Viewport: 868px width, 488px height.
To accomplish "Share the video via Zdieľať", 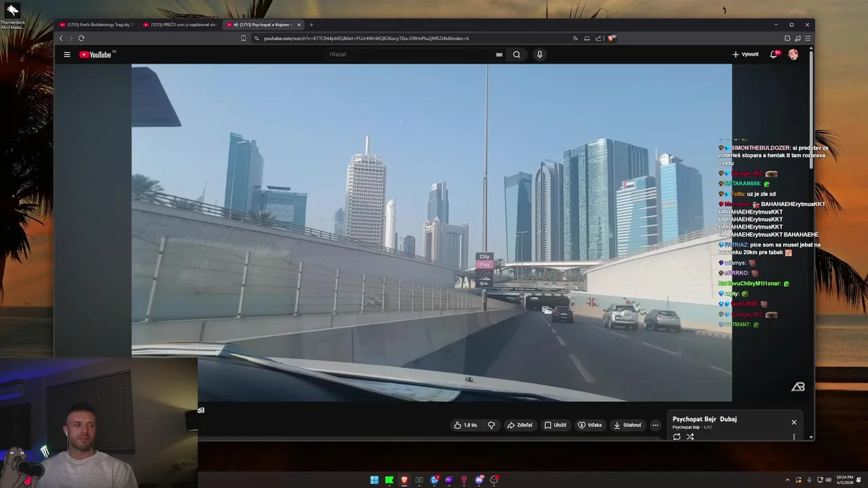I will tap(520, 425).
